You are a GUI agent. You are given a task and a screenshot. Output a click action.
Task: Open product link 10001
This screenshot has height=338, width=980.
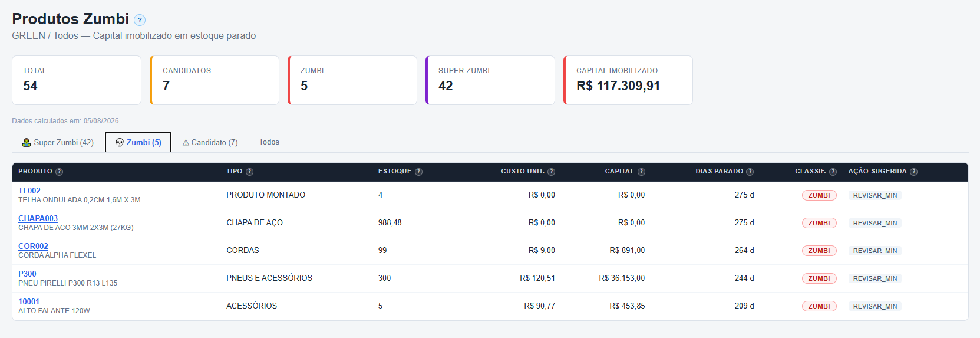[29, 301]
